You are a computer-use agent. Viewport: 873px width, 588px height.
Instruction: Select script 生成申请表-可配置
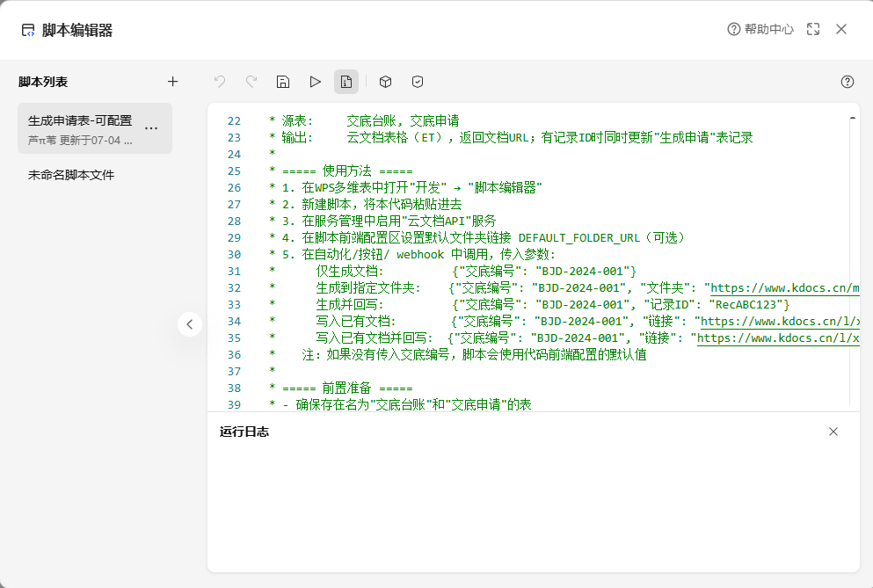click(x=95, y=128)
